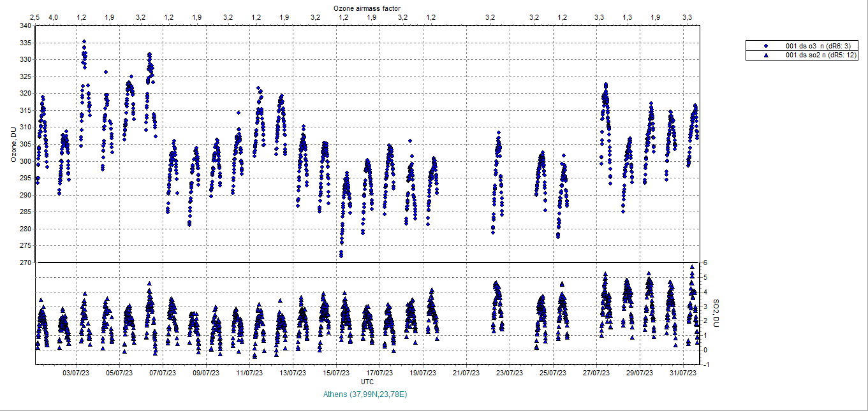Click the 'UTC' x-axis title
This screenshot has width=868, height=411.
(x=367, y=382)
